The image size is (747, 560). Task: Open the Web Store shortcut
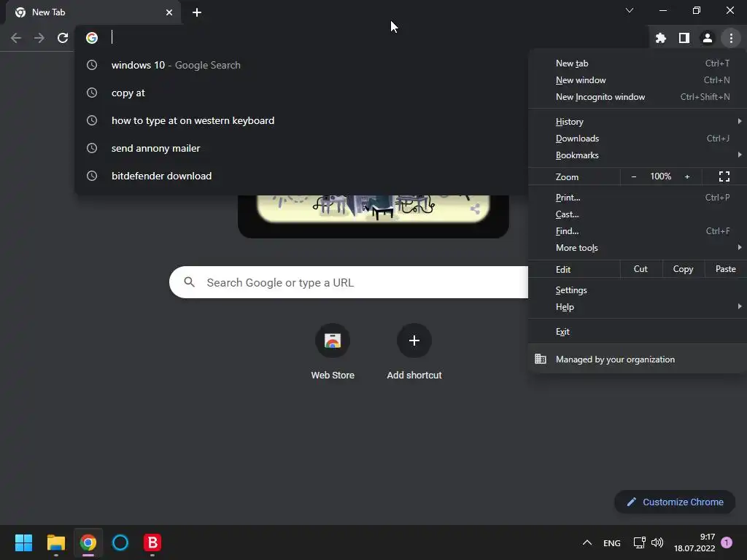pyautogui.click(x=333, y=351)
